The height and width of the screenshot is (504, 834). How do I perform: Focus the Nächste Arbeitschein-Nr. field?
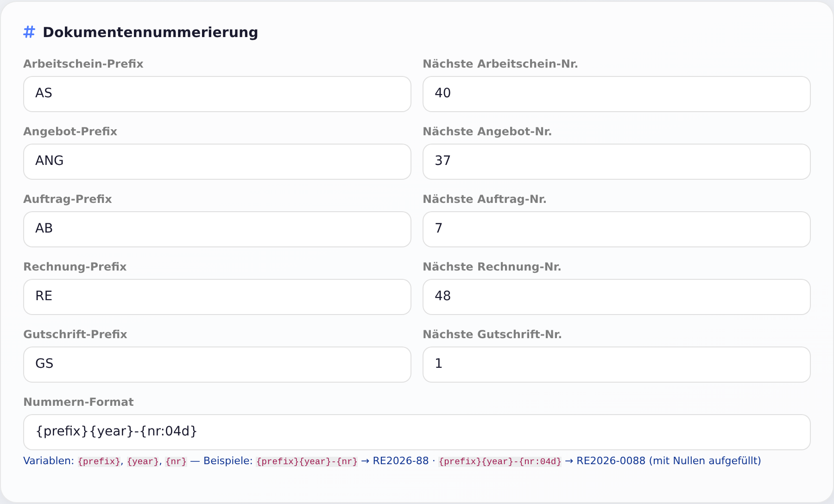coord(617,94)
